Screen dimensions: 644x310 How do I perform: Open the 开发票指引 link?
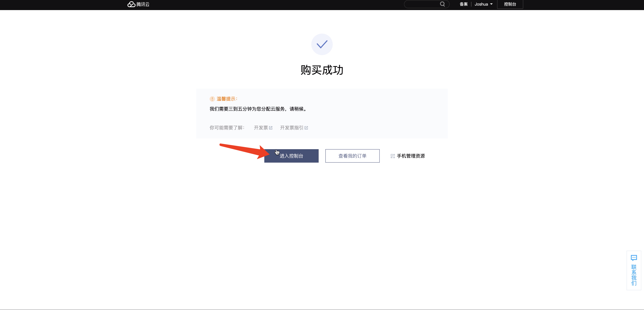pyautogui.click(x=292, y=128)
